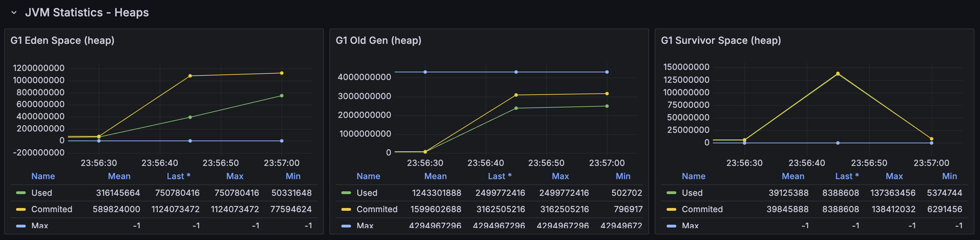Click Eden Space Used min value 50331648
980x240 pixels.
(291, 193)
